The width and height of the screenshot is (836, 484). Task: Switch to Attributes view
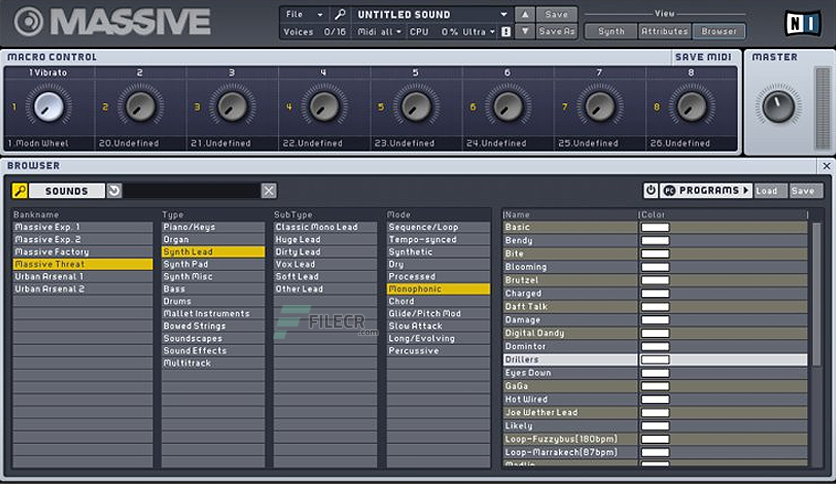click(x=665, y=31)
